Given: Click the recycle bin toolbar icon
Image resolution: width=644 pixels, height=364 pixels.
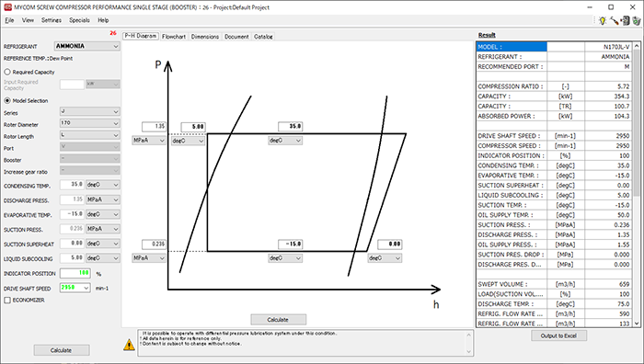Looking at the screenshot, I should [637, 20].
